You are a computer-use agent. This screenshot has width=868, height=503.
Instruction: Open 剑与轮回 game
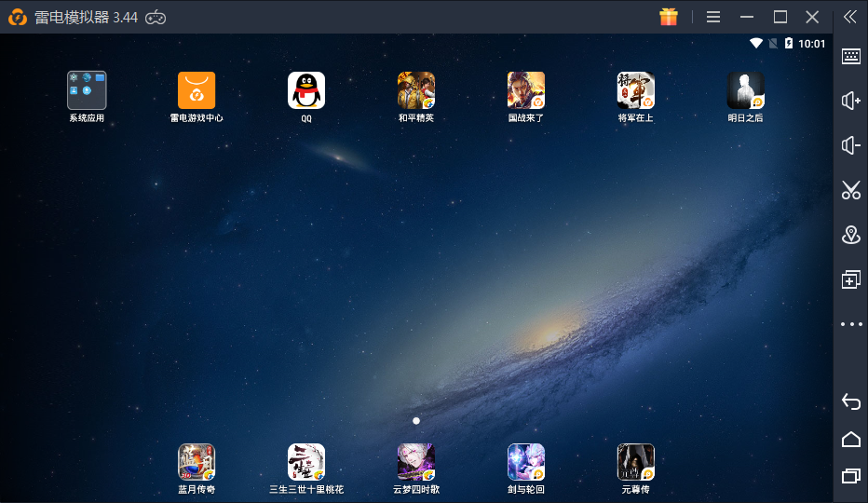(526, 462)
